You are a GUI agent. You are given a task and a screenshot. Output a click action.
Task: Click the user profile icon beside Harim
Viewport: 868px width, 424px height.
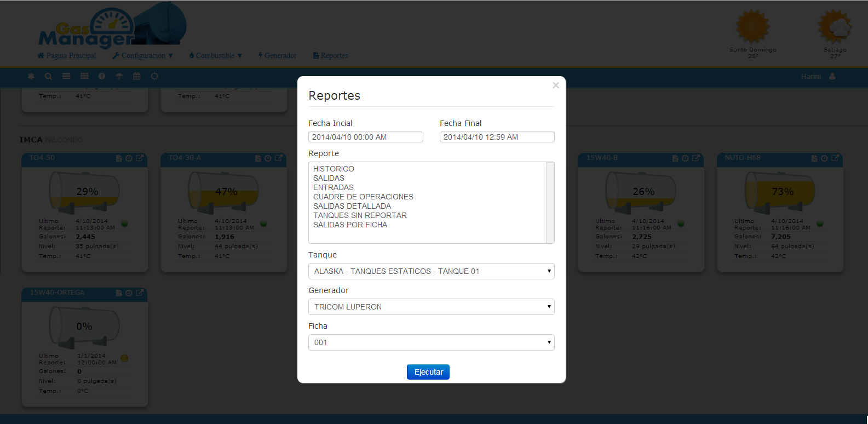click(832, 77)
